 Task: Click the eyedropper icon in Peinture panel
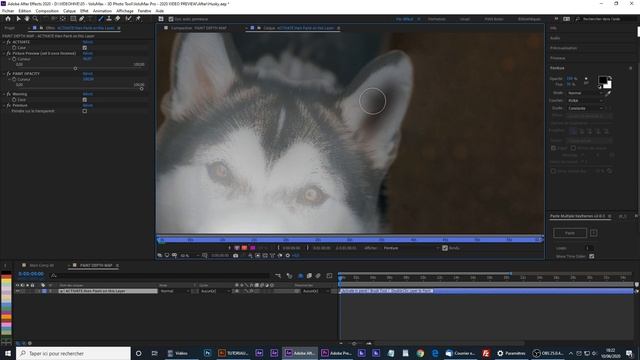coord(608,93)
